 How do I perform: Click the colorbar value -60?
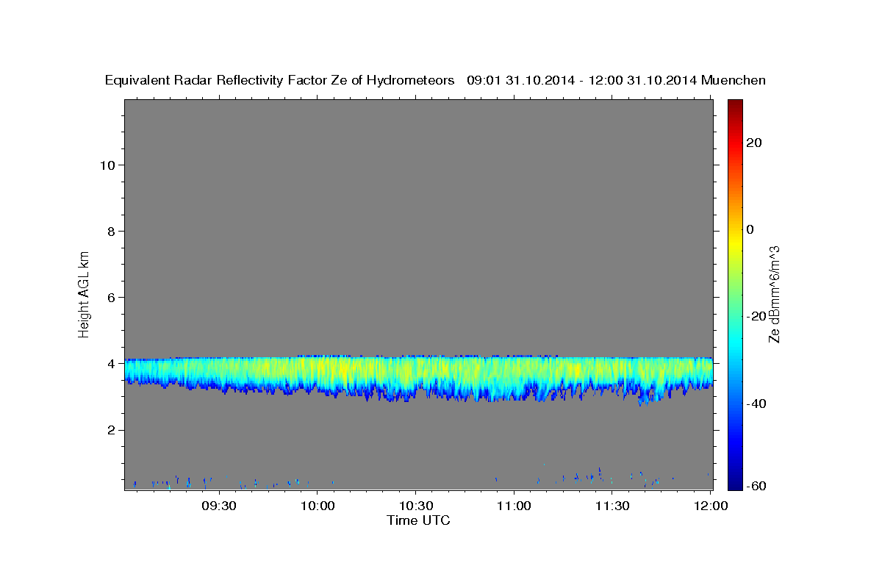[x=757, y=485]
